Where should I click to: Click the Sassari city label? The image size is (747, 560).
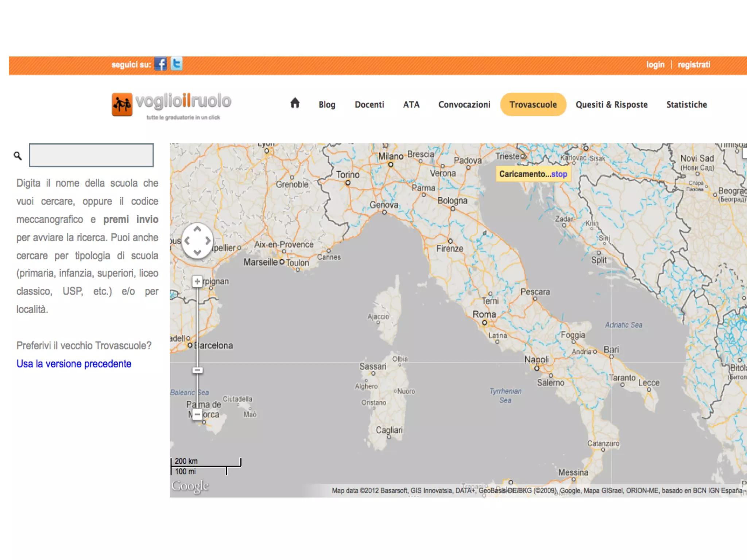tap(372, 366)
